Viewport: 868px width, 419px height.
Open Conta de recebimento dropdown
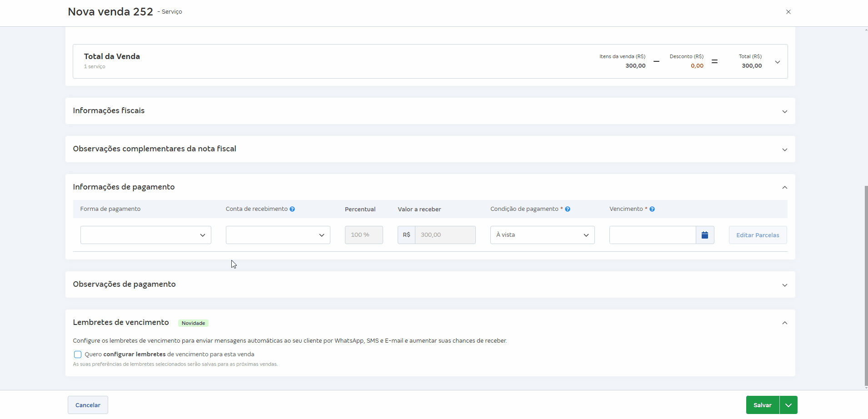point(278,235)
